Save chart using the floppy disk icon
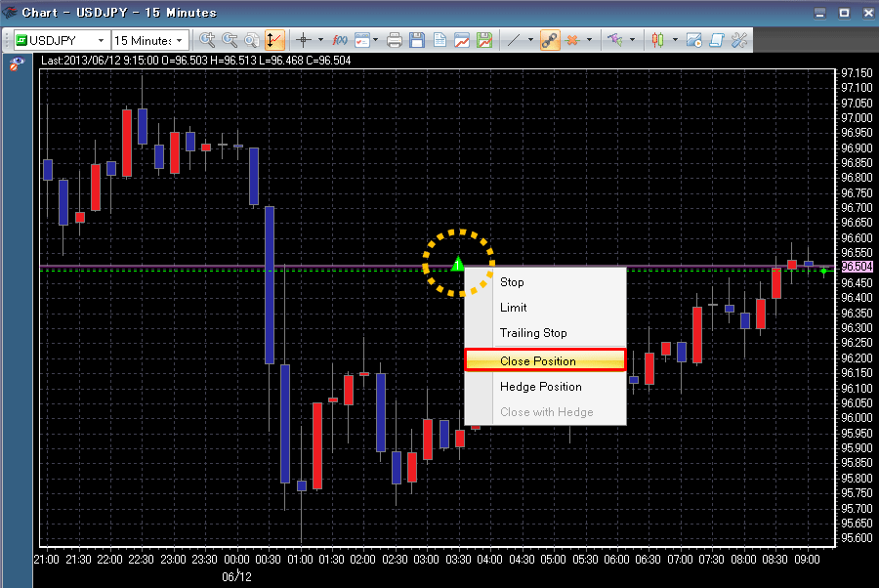Image resolution: width=879 pixels, height=588 pixels. (x=416, y=40)
